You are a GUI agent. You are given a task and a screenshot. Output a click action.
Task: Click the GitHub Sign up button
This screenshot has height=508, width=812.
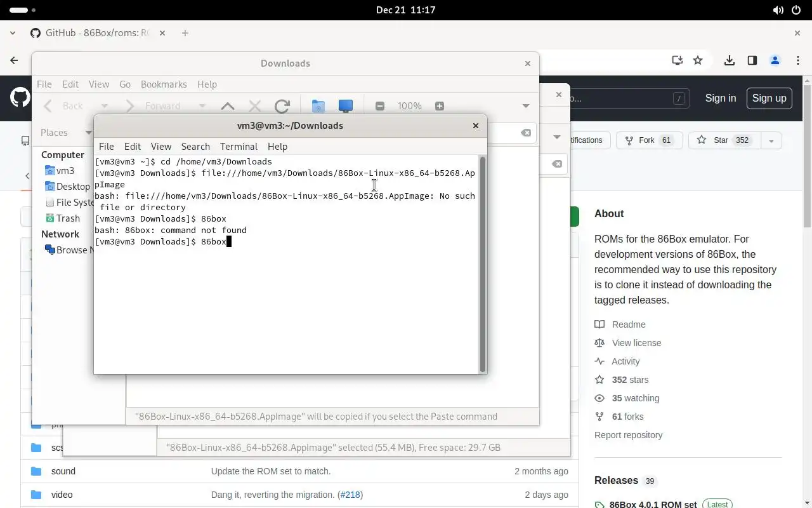tap(769, 98)
